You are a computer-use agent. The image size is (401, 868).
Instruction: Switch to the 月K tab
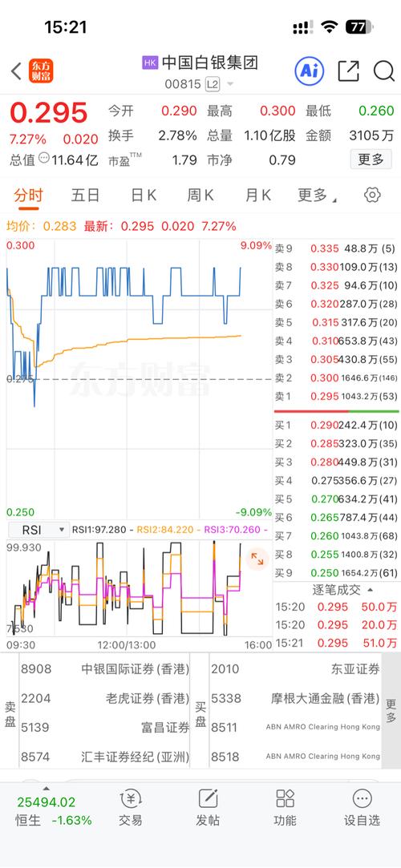[258, 195]
